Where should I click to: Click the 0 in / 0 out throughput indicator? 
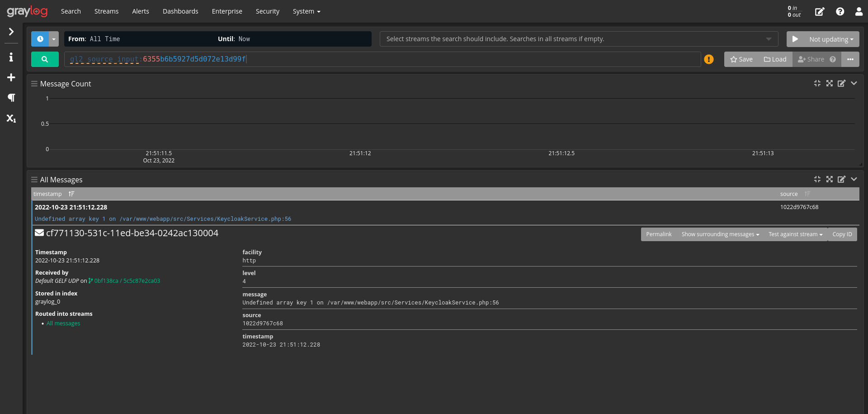(x=794, y=11)
